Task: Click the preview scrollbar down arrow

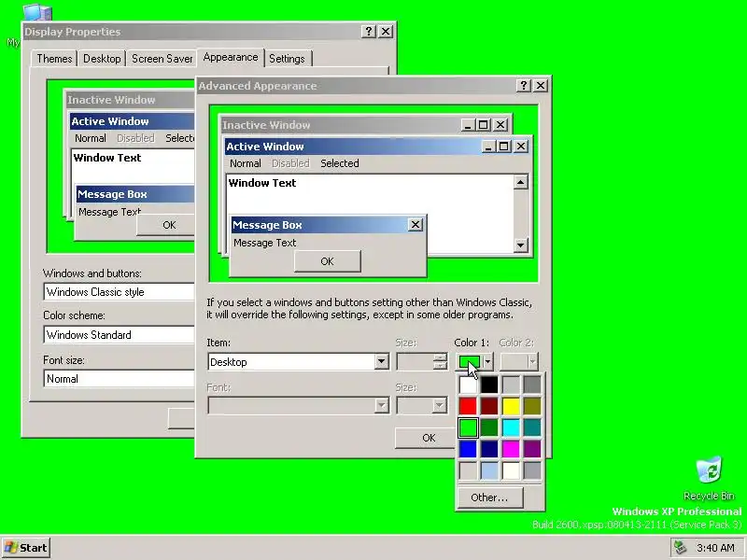Action: click(521, 245)
